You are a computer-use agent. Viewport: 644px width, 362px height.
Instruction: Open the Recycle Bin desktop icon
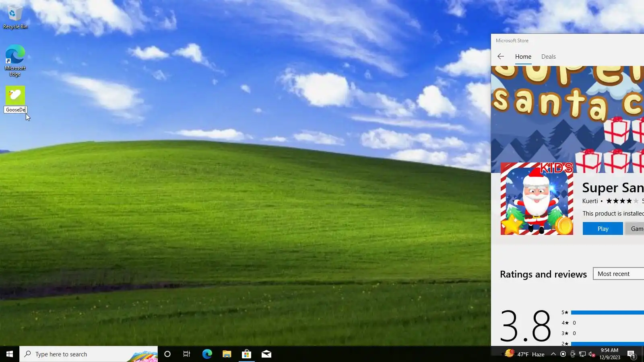(15, 17)
